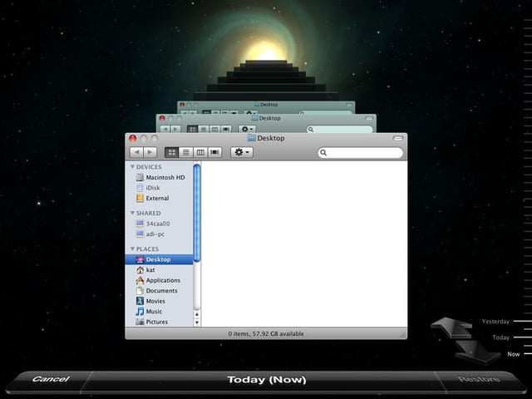
Task: Go back with the Finder back arrow
Action: tap(136, 152)
